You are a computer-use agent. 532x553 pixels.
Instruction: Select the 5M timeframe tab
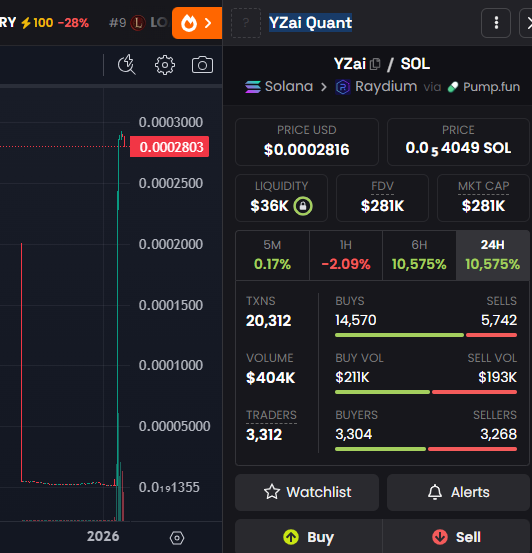[272, 255]
